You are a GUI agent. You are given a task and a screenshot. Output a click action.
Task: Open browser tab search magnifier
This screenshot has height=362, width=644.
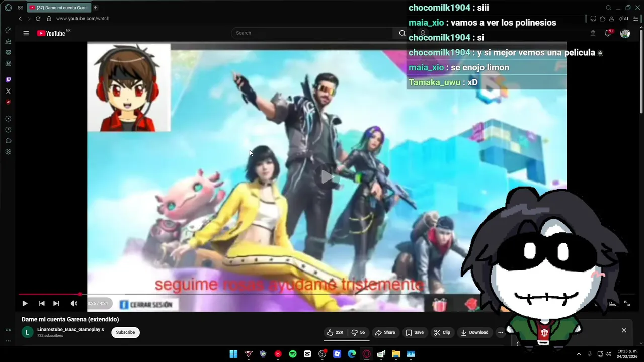(x=608, y=8)
